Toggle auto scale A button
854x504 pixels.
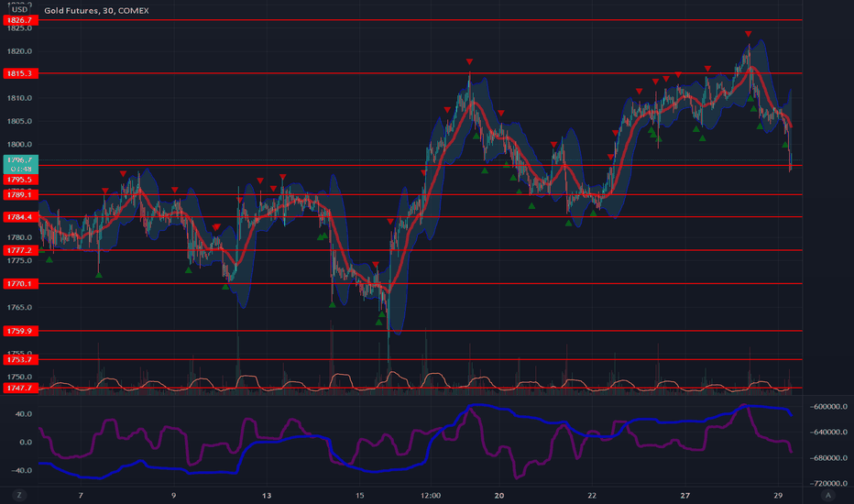[828, 495]
